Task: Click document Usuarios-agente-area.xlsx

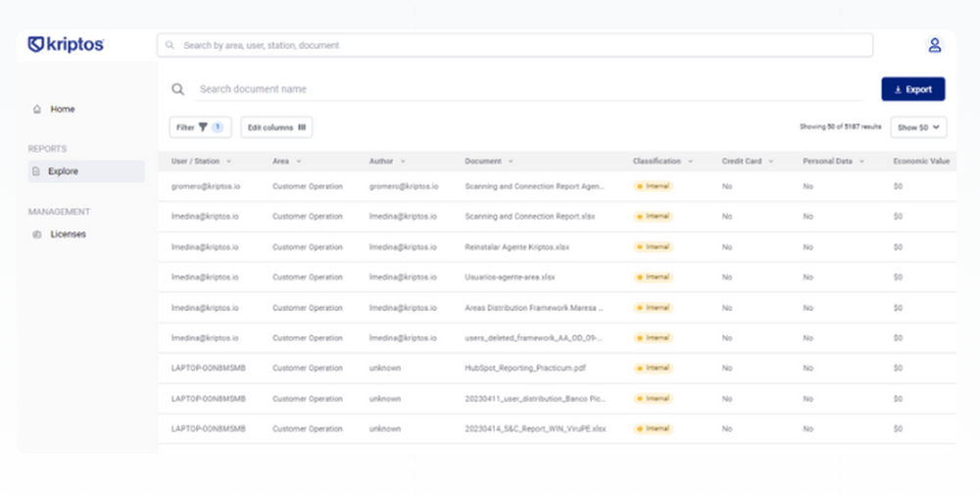Action: pos(510,277)
